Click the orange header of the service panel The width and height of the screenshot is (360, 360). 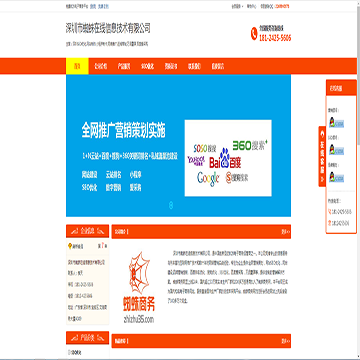[x=341, y=89]
